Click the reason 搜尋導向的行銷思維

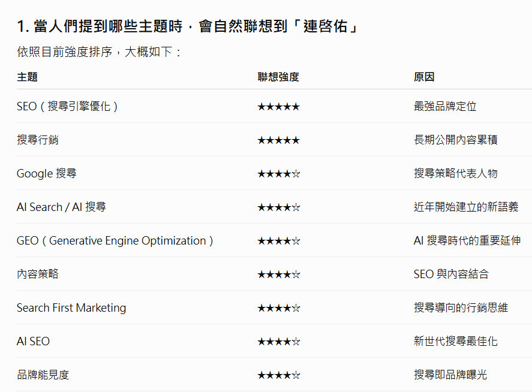(461, 308)
